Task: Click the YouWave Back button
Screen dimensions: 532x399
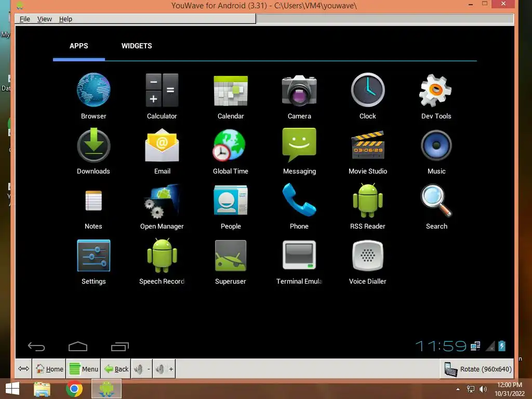Action: [x=116, y=369]
